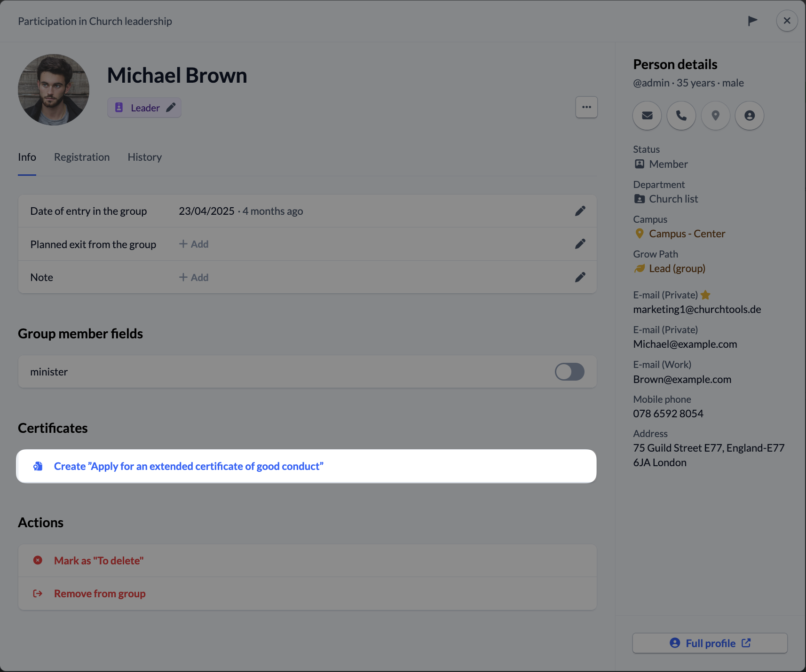
Task: Edit planned exit from group pencil
Action: click(x=580, y=244)
